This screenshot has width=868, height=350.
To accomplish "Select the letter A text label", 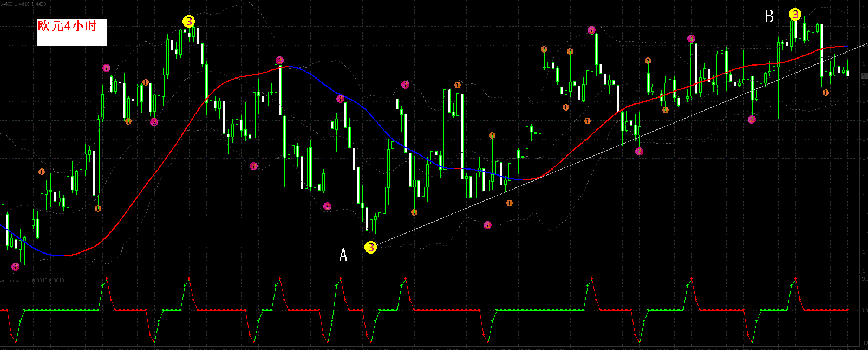I will pos(343,255).
